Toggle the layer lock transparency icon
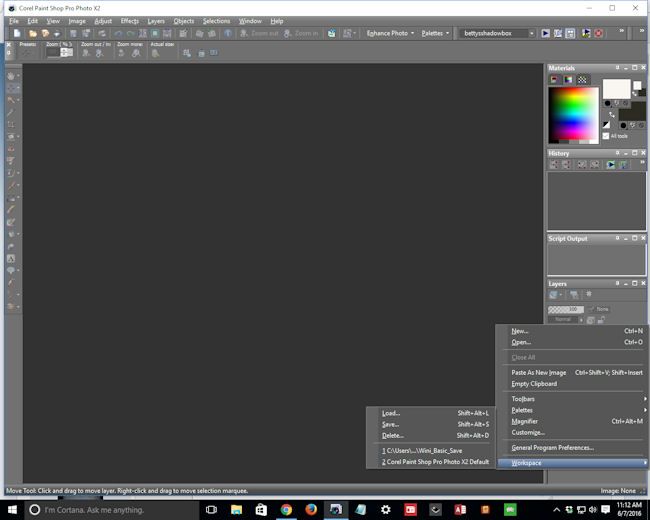This screenshot has height=520, width=650. (x=601, y=320)
